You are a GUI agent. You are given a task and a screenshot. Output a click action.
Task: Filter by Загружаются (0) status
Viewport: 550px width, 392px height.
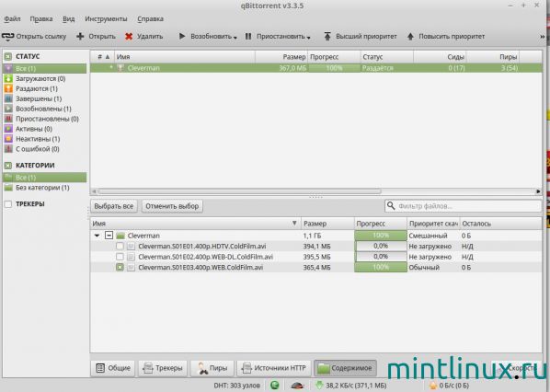pos(44,78)
